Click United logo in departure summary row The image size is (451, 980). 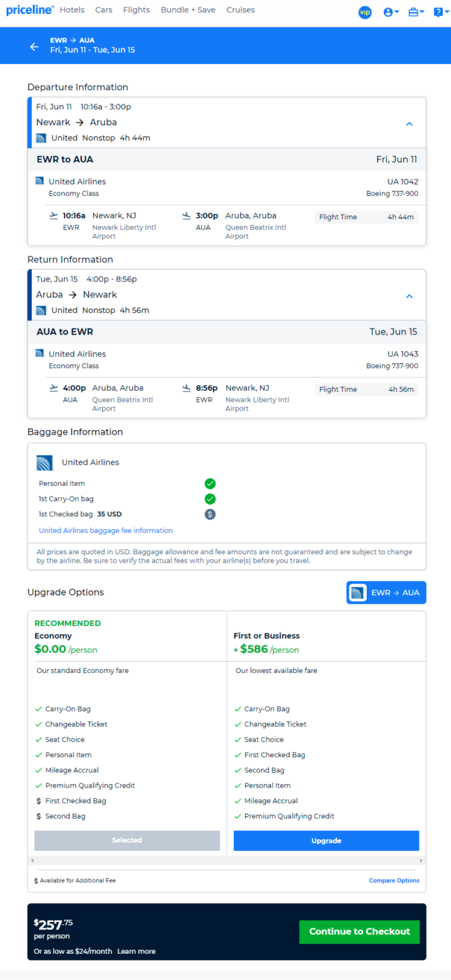pos(41,138)
